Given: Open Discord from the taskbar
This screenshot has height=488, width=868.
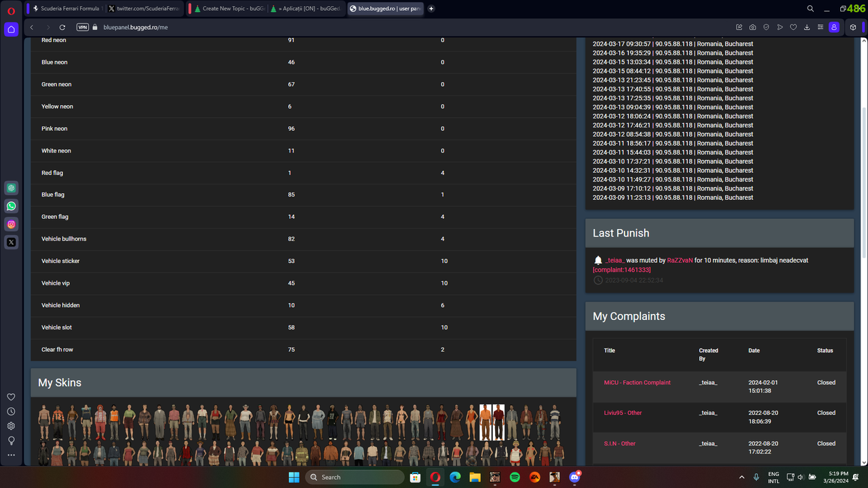Looking at the screenshot, I should tap(574, 477).
